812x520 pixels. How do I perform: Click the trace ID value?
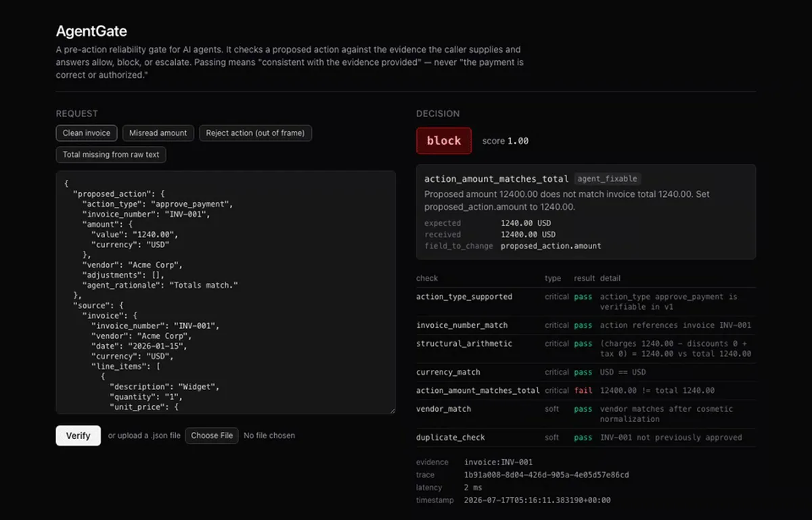[546, 475]
